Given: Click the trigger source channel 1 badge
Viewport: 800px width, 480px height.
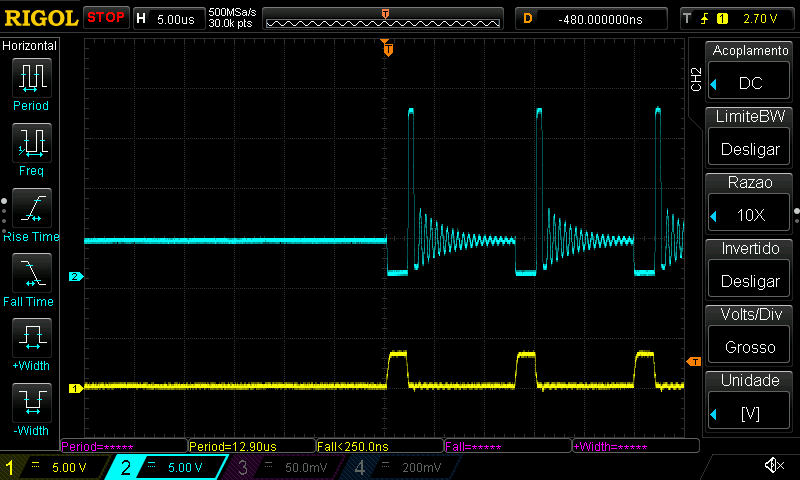Looking at the screenshot, I should click(x=722, y=19).
